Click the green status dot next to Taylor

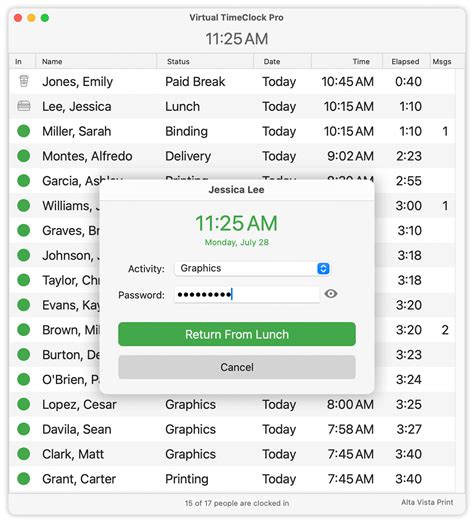coord(24,280)
